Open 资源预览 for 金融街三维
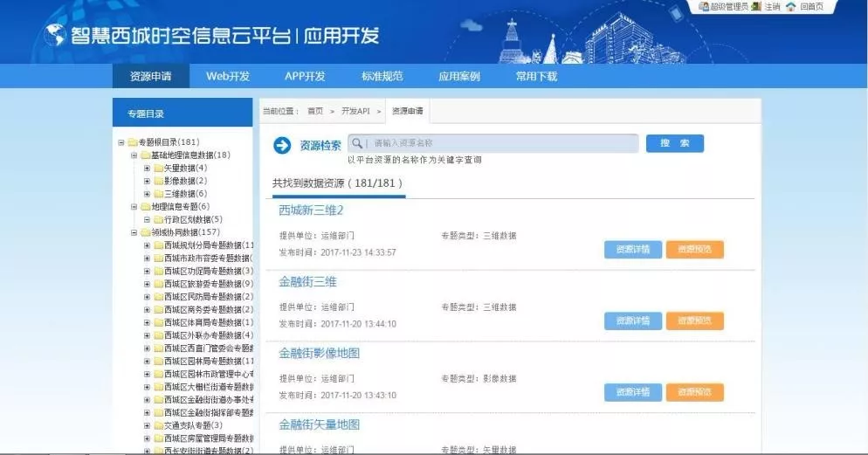Image resolution: width=868 pixels, height=455 pixels. 695,321
